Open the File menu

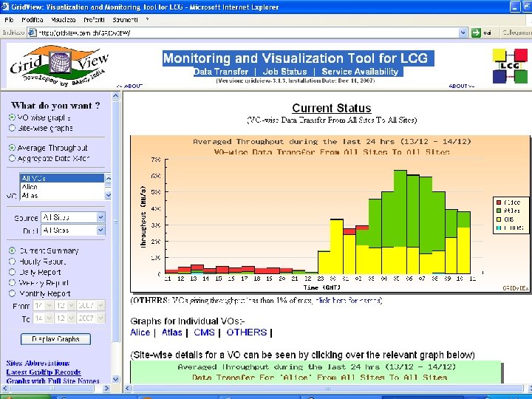9,20
